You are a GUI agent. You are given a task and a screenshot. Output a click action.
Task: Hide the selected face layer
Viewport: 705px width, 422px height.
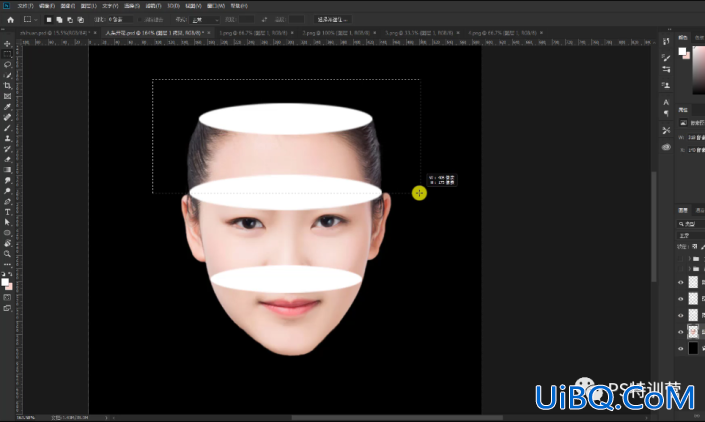(680, 332)
